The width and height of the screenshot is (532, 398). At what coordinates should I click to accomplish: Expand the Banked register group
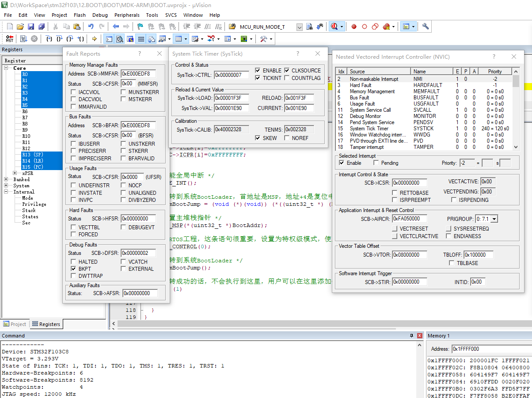7,179
